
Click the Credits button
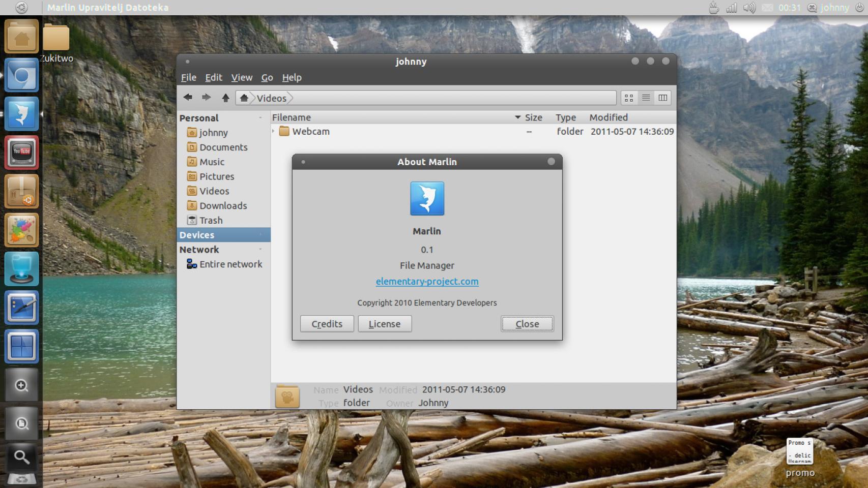click(327, 324)
